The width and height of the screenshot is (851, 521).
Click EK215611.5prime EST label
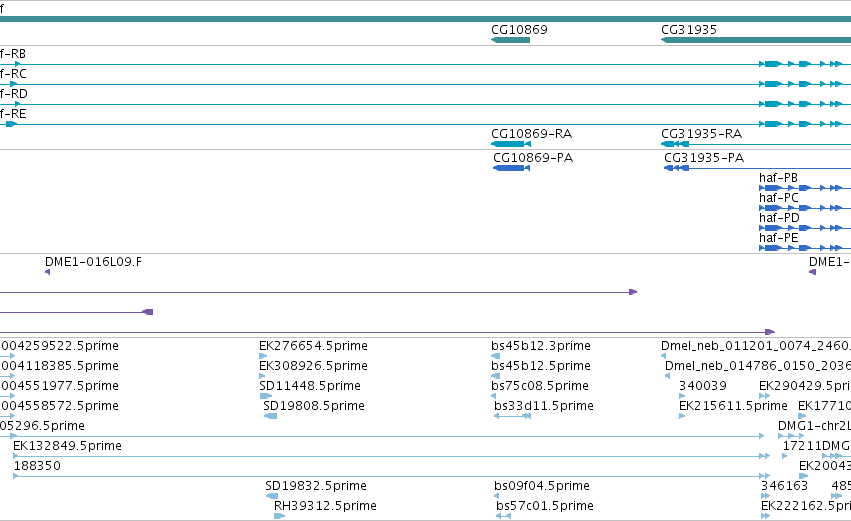733,406
